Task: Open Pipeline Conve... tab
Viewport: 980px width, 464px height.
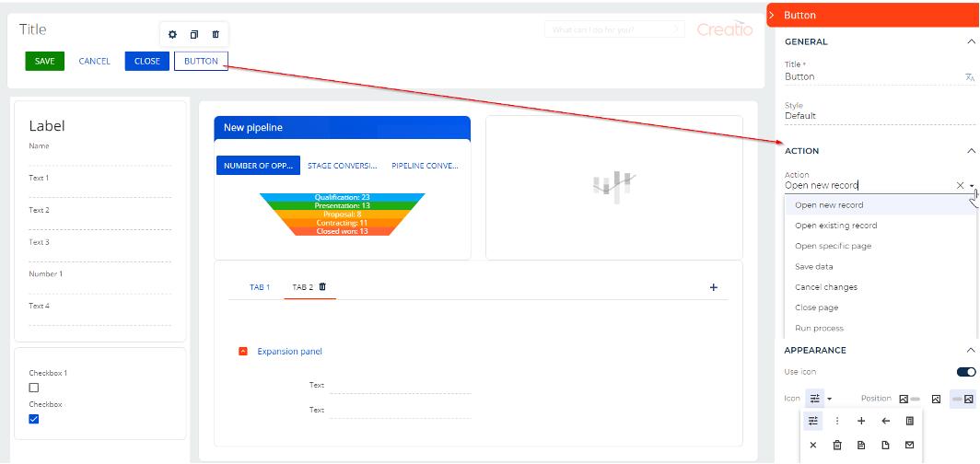Action: pyautogui.click(x=425, y=166)
